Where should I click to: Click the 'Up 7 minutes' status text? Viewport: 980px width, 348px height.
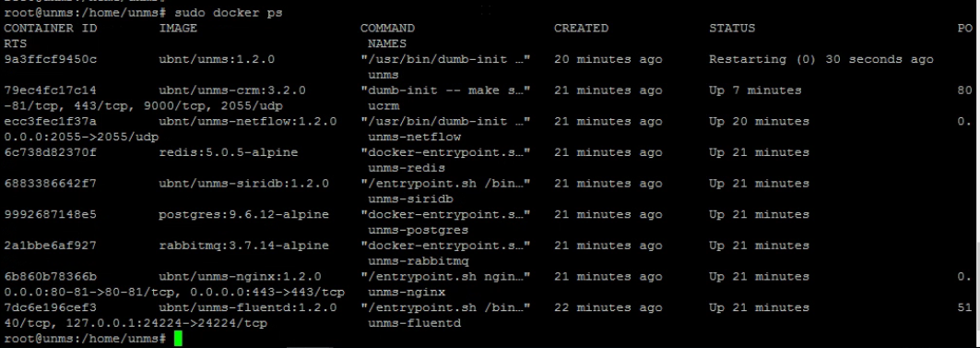click(x=755, y=90)
